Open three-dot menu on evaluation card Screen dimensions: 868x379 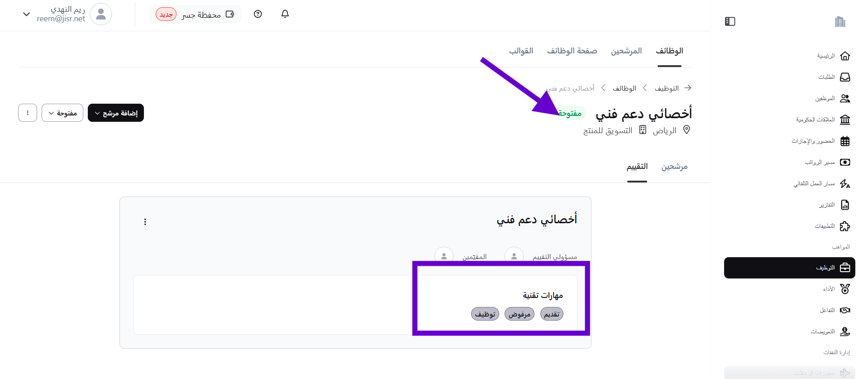(x=145, y=222)
